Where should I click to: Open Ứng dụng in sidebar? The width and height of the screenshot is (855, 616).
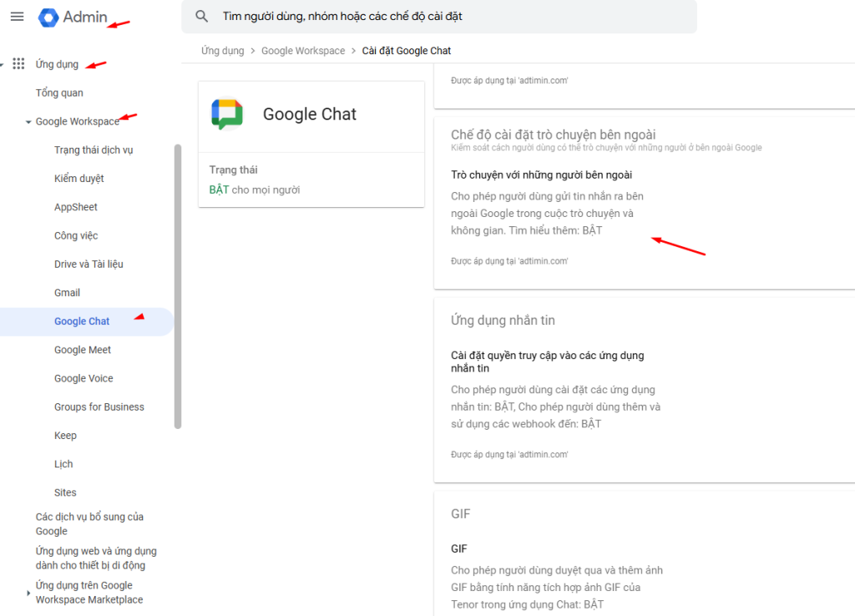click(57, 64)
